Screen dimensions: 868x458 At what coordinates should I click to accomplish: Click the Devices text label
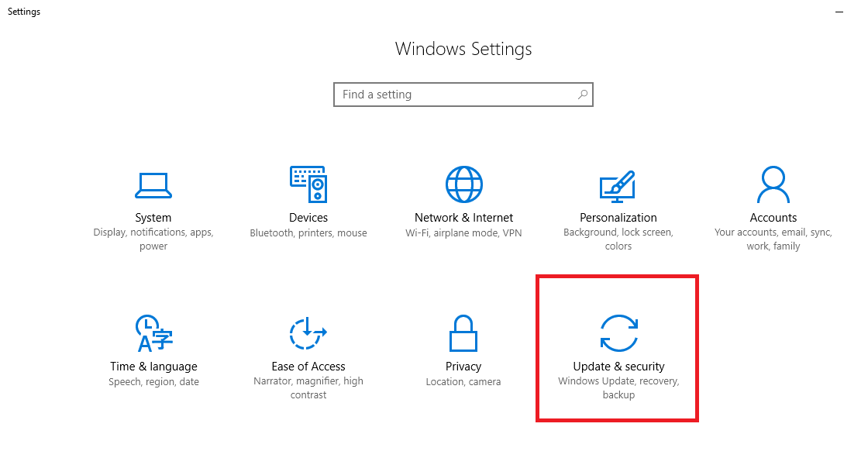click(308, 218)
